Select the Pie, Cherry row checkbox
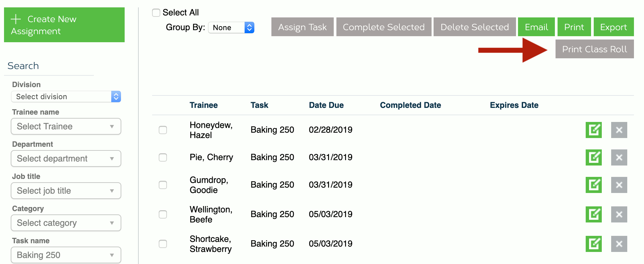 (163, 157)
